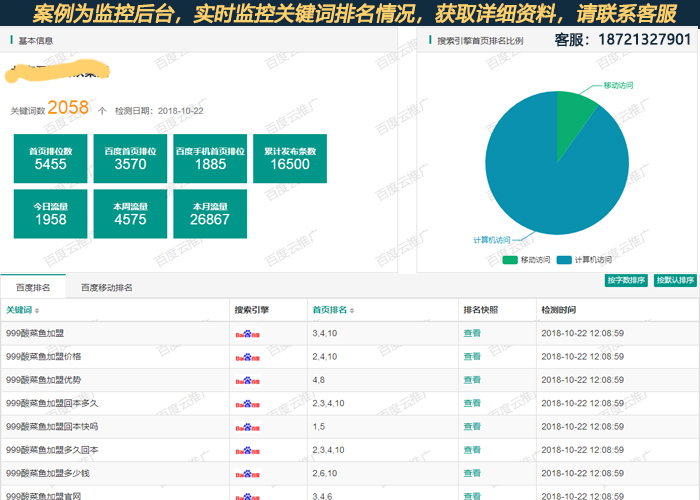The height and width of the screenshot is (500, 700).
Task: Sort by 关键词 column sort arrow
Action: pyautogui.click(x=37, y=310)
